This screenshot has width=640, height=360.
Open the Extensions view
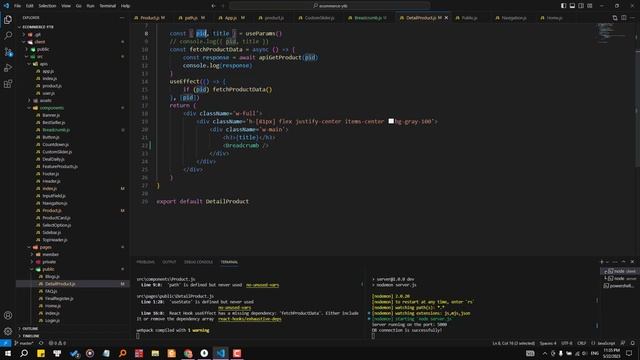tap(8, 84)
